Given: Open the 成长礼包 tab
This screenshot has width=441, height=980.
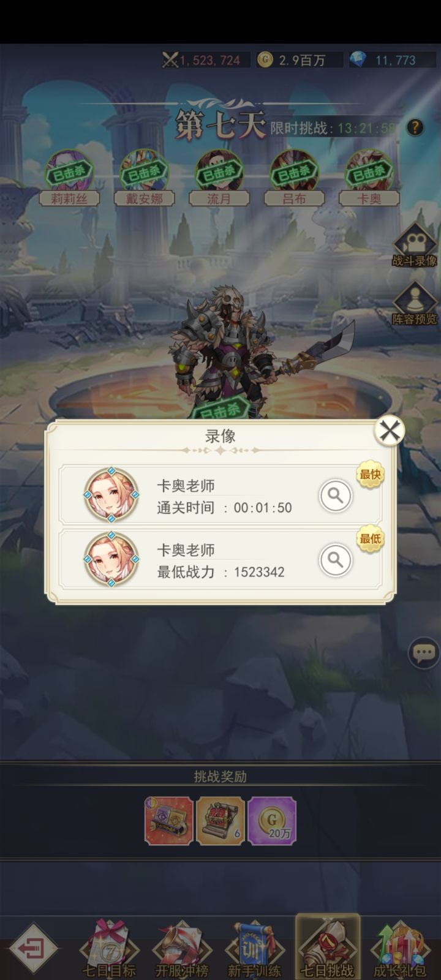Looking at the screenshot, I should [x=400, y=948].
